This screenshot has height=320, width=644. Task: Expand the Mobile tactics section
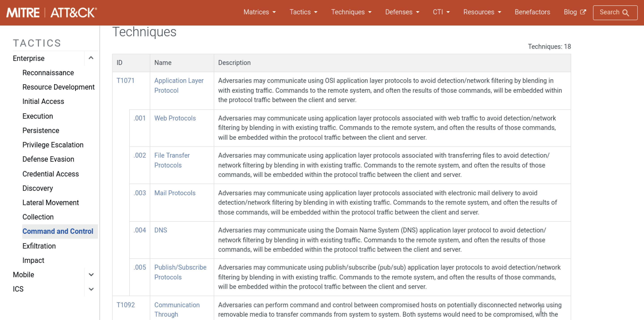pyautogui.click(x=91, y=275)
